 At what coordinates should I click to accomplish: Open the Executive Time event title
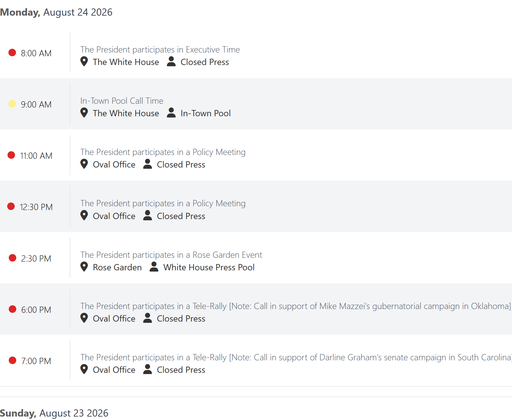click(x=160, y=49)
